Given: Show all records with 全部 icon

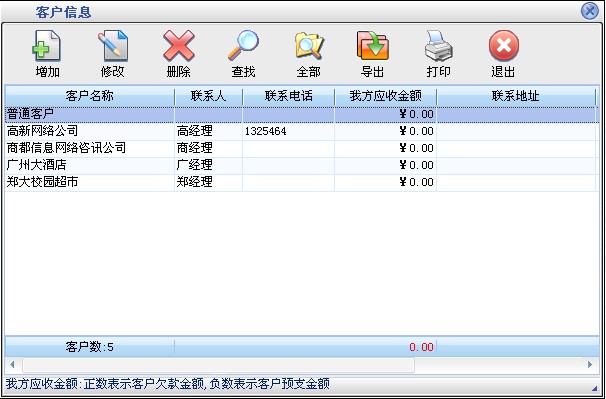Looking at the screenshot, I should (309, 46).
